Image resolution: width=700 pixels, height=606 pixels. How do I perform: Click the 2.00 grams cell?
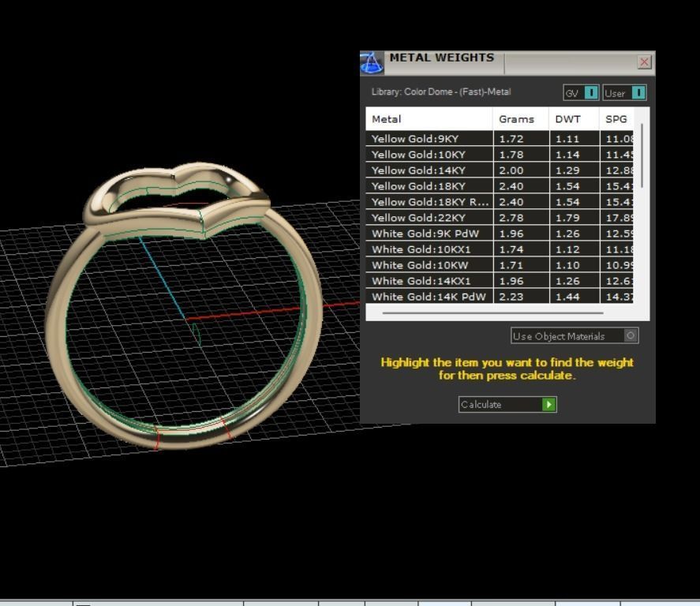tap(521, 170)
